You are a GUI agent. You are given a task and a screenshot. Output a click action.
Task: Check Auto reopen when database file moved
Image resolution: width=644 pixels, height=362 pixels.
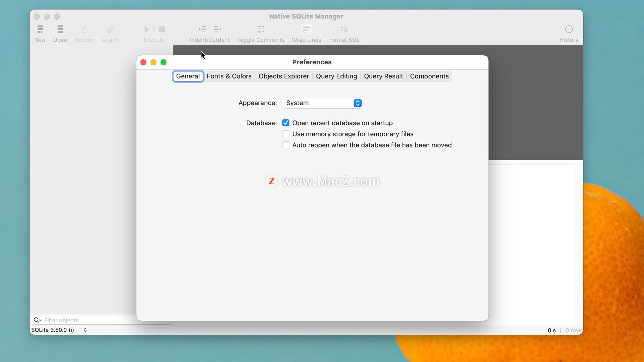pos(286,145)
